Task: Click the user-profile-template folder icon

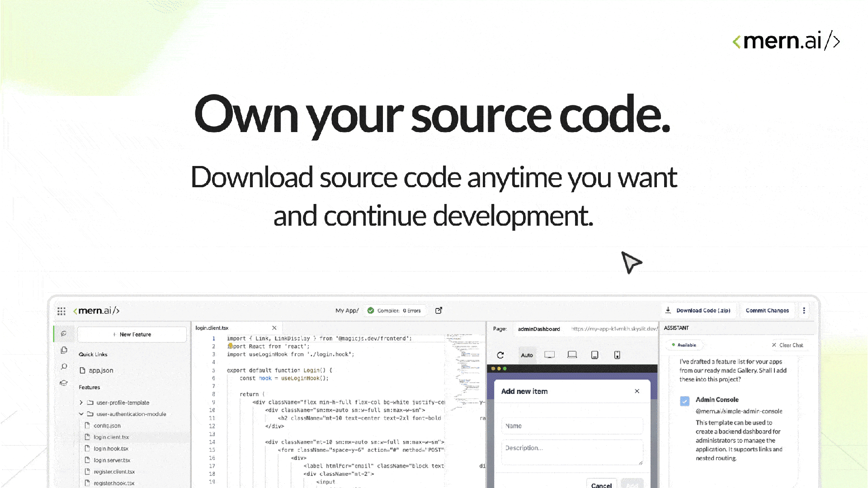Action: pyautogui.click(x=90, y=403)
